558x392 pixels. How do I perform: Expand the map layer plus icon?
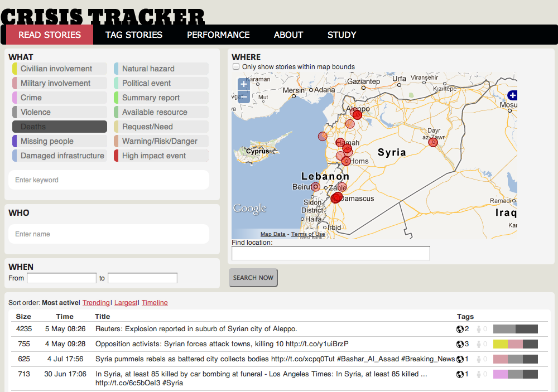513,95
